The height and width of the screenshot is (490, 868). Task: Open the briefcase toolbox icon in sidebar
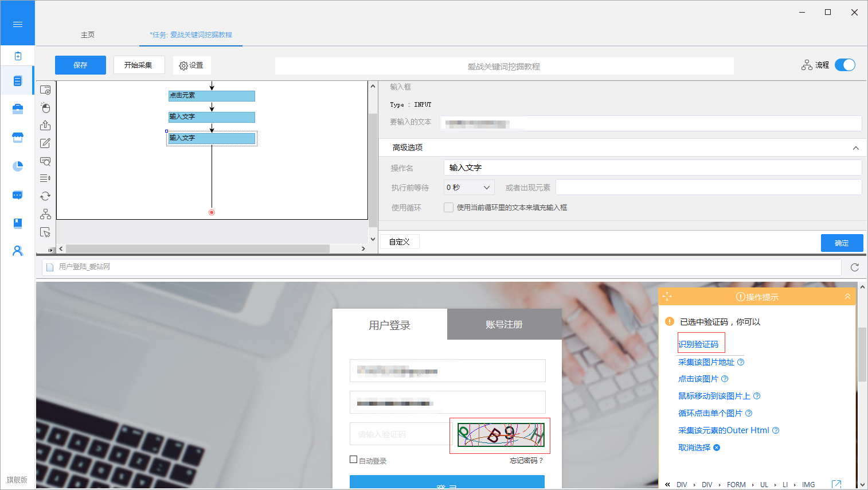coord(18,109)
